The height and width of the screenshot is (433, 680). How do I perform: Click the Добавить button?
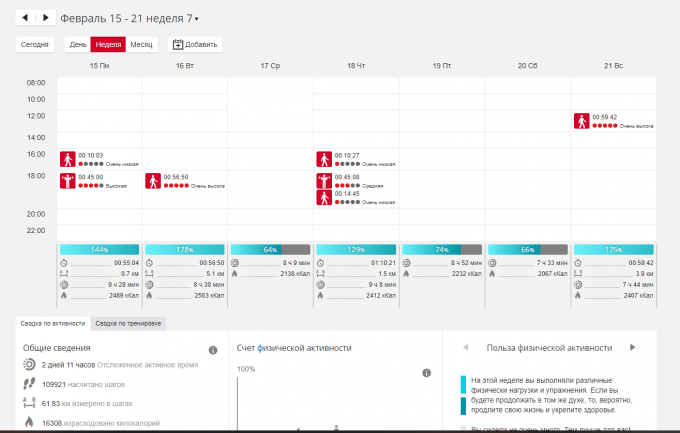pyautogui.click(x=196, y=45)
